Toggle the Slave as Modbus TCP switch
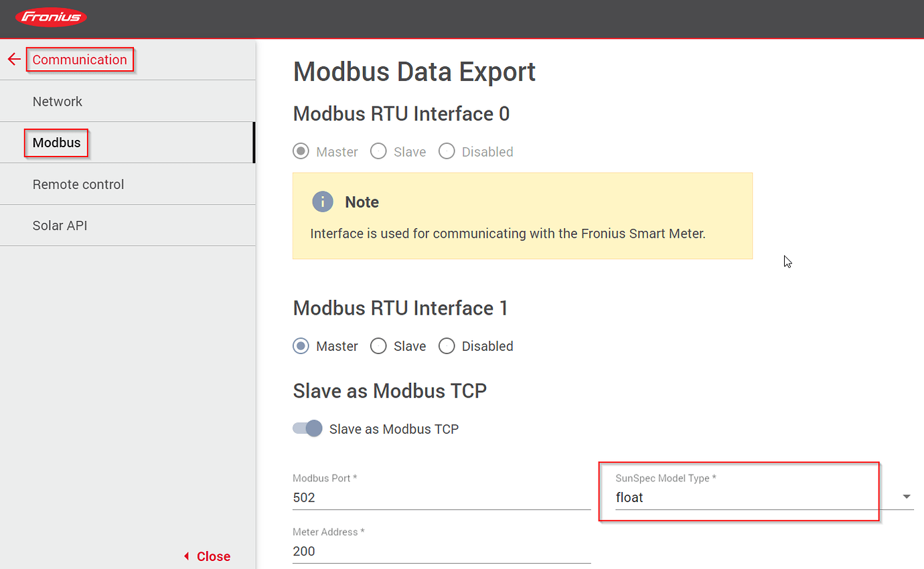This screenshot has width=924, height=569. pos(308,428)
